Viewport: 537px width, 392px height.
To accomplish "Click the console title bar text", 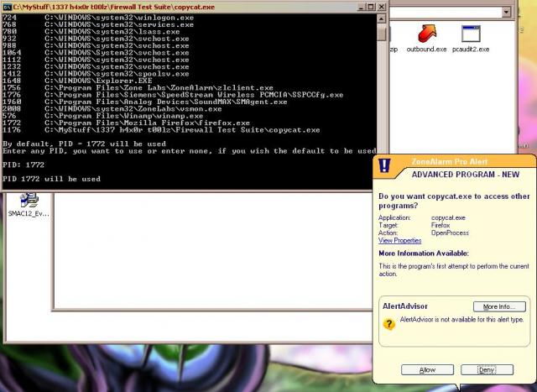I will (114, 7).
